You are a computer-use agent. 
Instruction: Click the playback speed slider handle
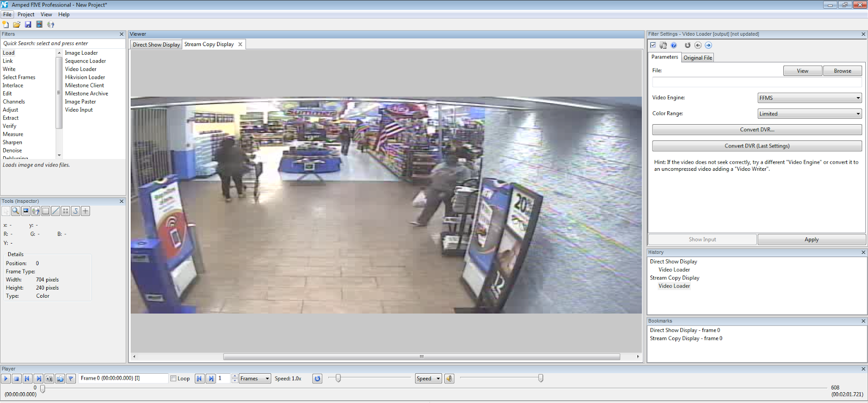(338, 378)
